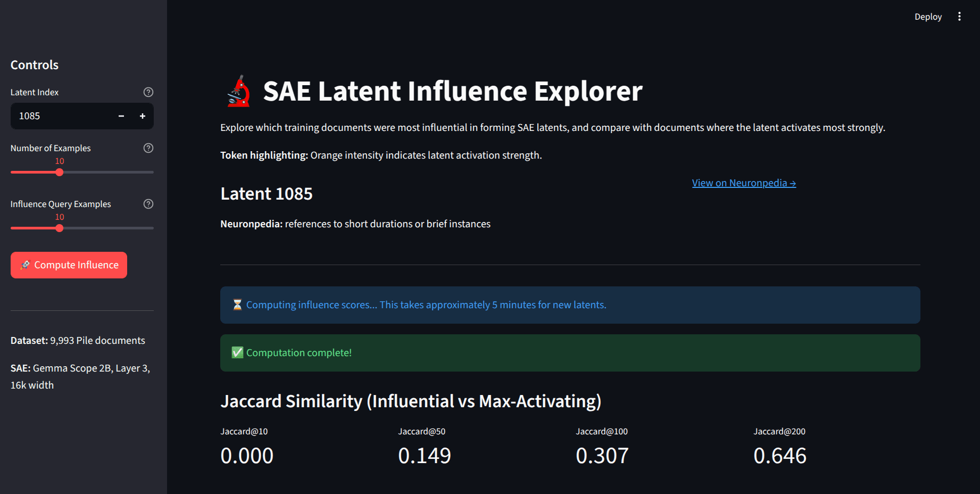Select the Jaccard@10 value 0.000

(x=247, y=456)
